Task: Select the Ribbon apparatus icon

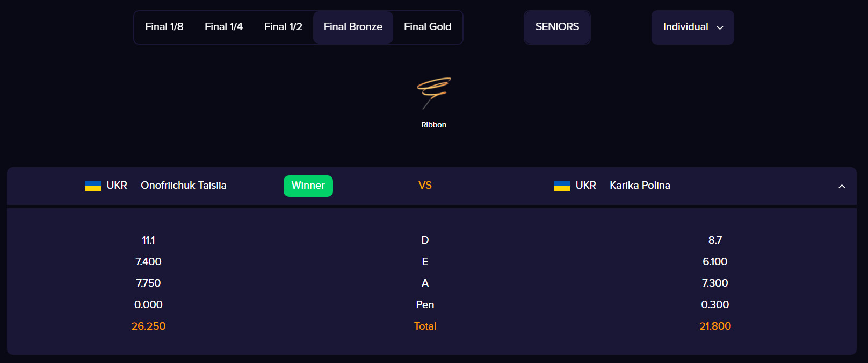Action: pyautogui.click(x=434, y=94)
